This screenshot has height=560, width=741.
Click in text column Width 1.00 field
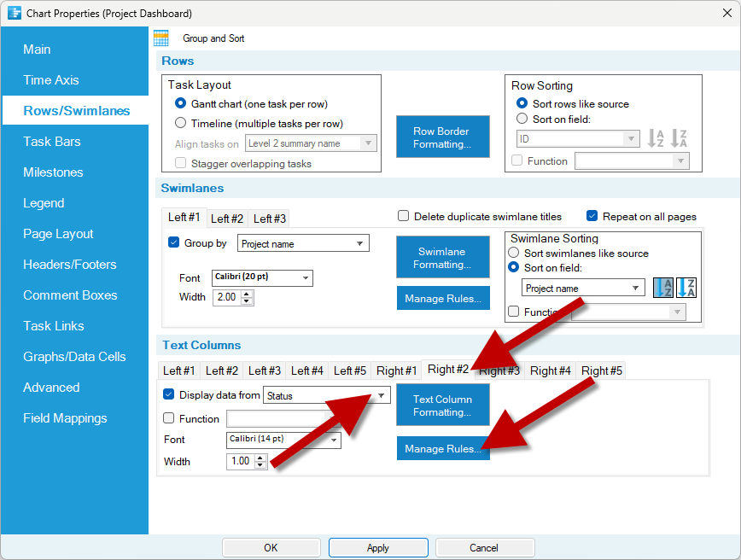coord(241,461)
